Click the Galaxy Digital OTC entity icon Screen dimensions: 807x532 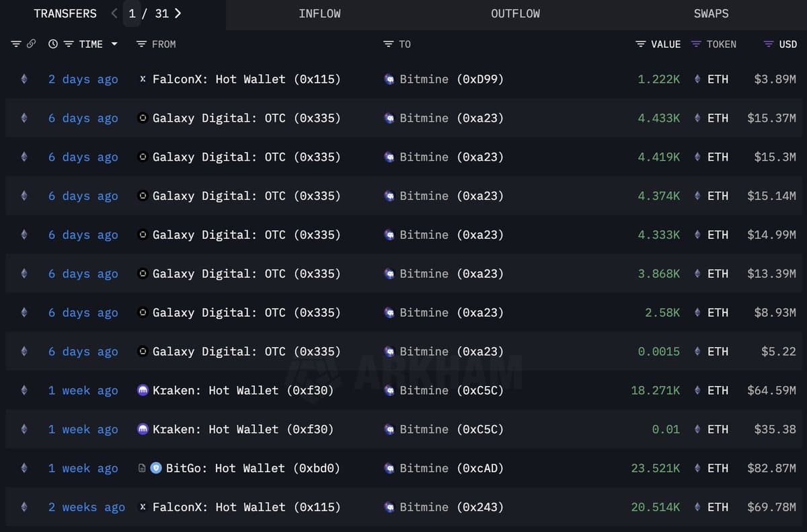coord(142,118)
